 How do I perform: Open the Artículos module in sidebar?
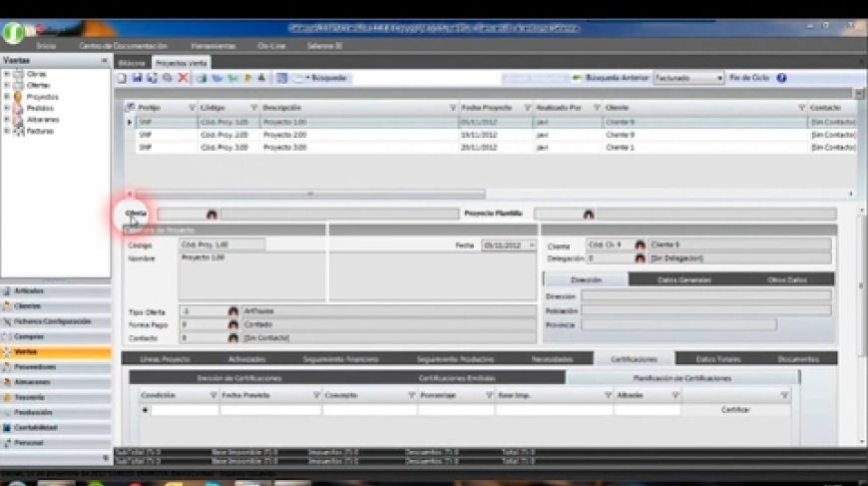pyautogui.click(x=55, y=291)
